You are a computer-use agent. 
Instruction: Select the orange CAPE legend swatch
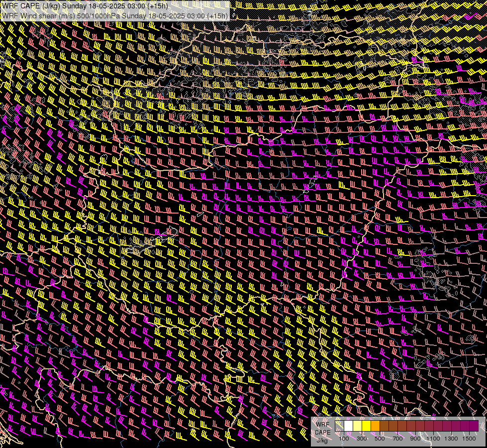pyautogui.click(x=375, y=426)
